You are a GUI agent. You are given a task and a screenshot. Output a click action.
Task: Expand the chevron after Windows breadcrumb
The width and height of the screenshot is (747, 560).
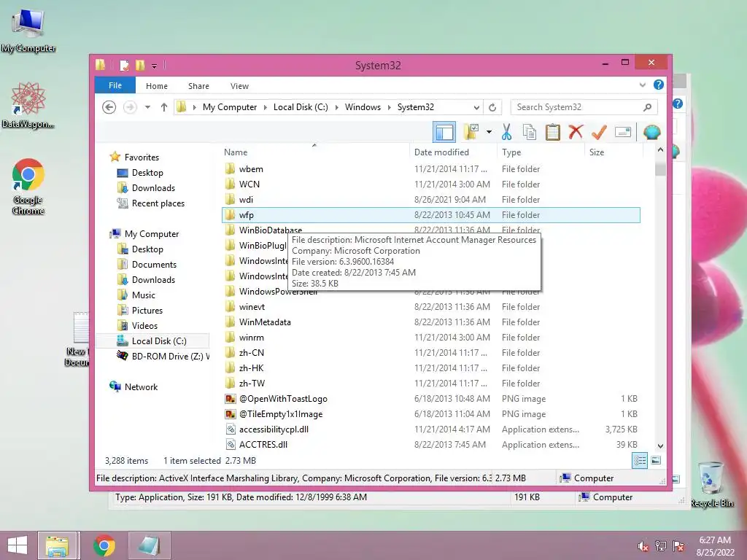click(x=390, y=107)
